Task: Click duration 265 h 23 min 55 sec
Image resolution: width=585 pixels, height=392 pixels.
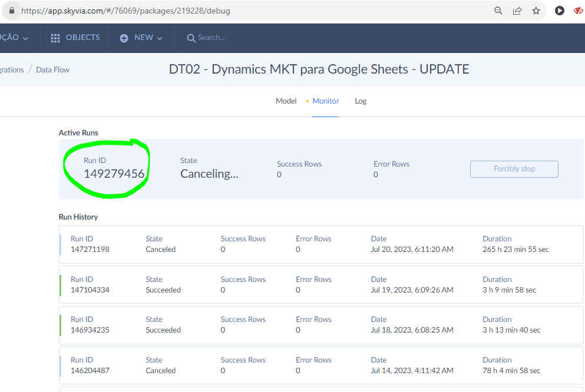Action: pos(515,250)
